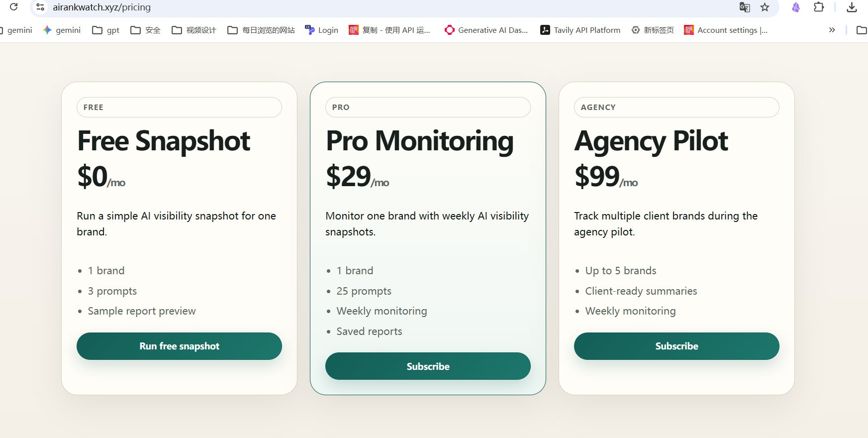Select the Pro Monitoring heading
The image size is (868, 438).
(420, 141)
